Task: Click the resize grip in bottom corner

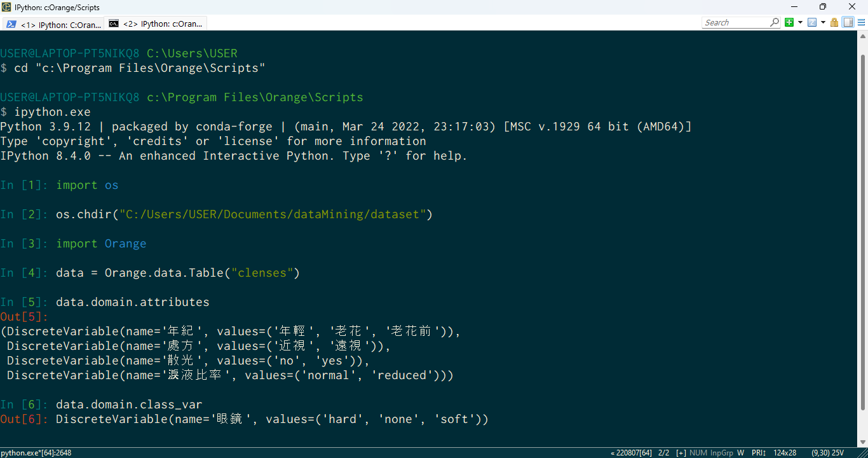Action: [x=863, y=453]
